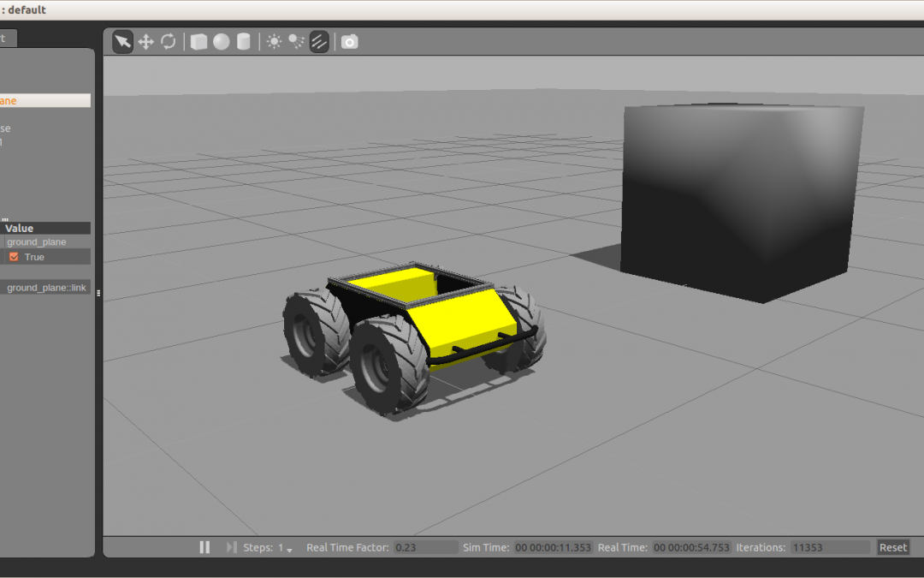This screenshot has height=578, width=924.
Task: Add a point light
Action: click(274, 42)
